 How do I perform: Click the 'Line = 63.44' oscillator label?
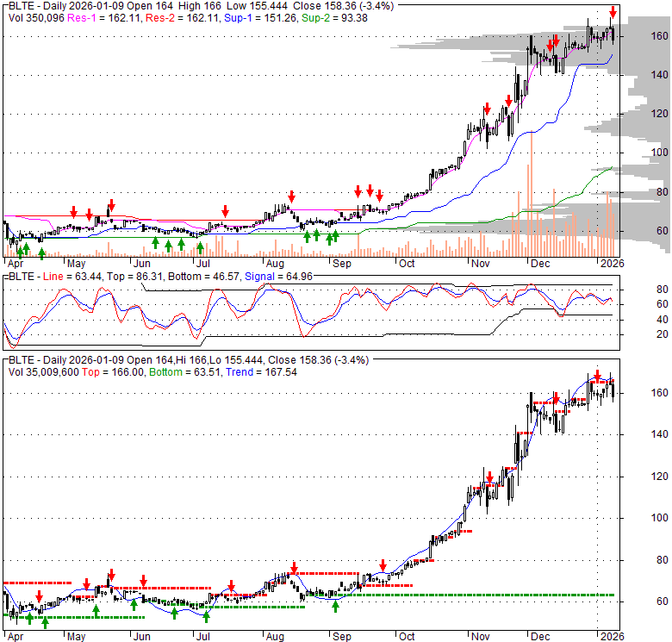coord(72,277)
